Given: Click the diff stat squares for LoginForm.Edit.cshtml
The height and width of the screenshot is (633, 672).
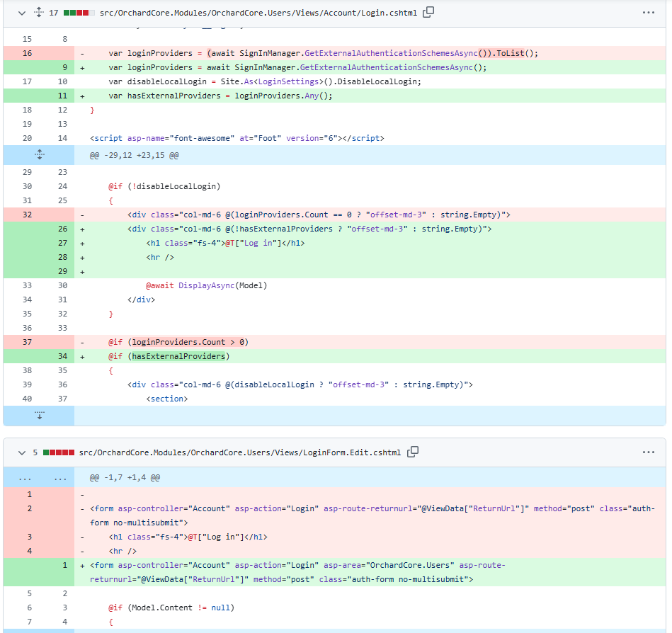Looking at the screenshot, I should tap(59, 452).
